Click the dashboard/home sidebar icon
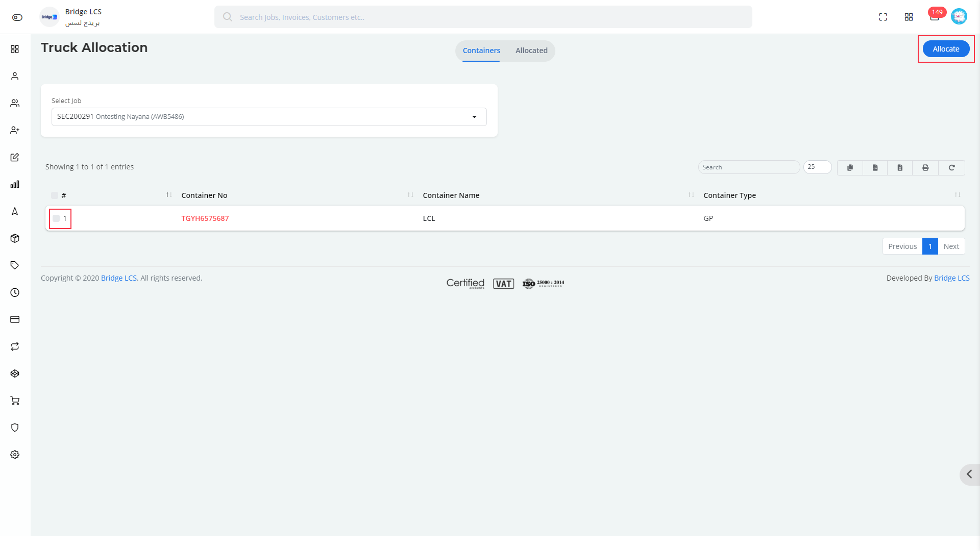This screenshot has width=980, height=551. pyautogui.click(x=15, y=48)
